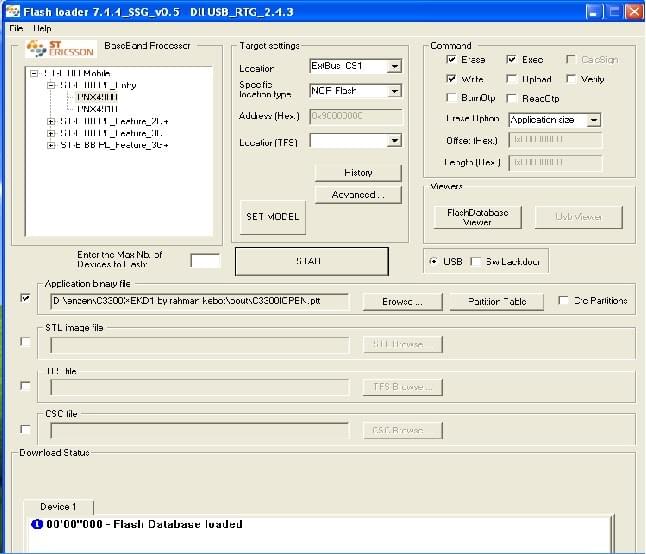Close the Flash loader window
The image size is (646, 554).
[633, 12]
